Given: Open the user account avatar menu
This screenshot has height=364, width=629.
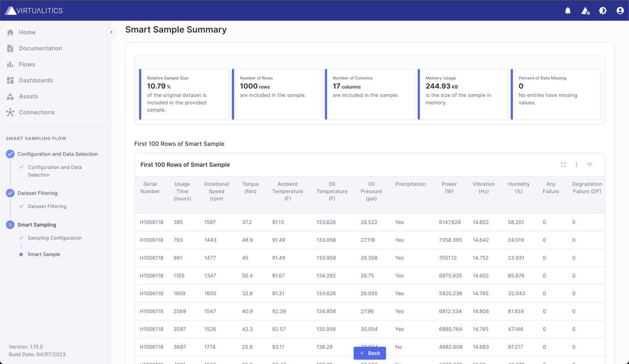Looking at the screenshot, I should [x=620, y=10].
